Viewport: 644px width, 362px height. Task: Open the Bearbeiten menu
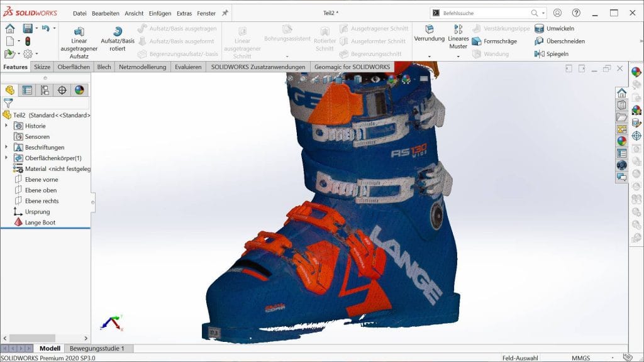[106, 13]
